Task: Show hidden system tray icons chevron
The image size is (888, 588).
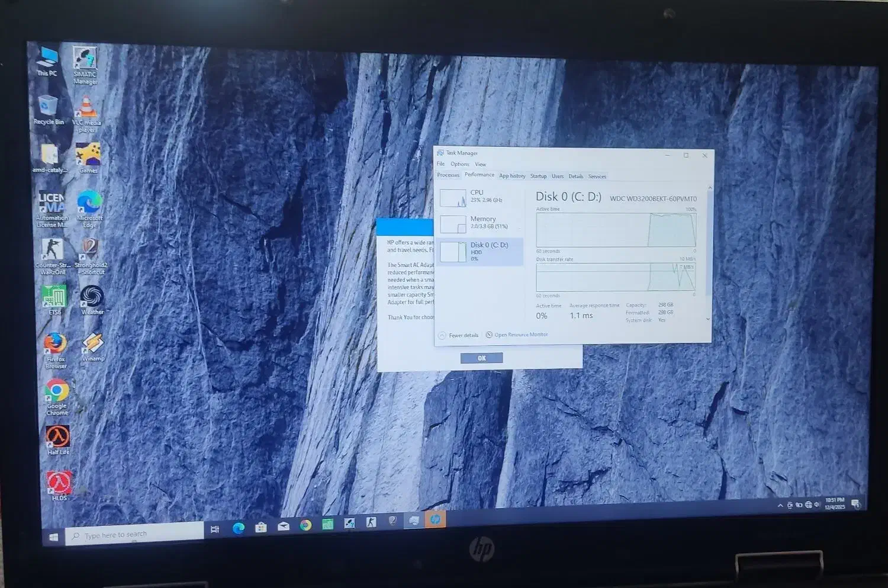Action: tap(780, 505)
